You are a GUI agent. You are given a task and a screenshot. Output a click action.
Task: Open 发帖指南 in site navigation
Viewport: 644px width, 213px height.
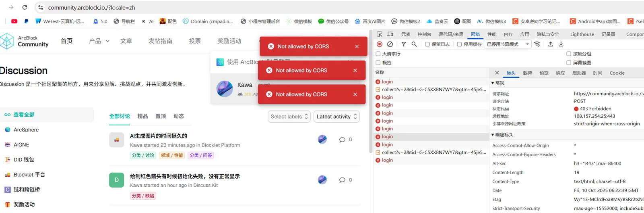[x=161, y=41]
